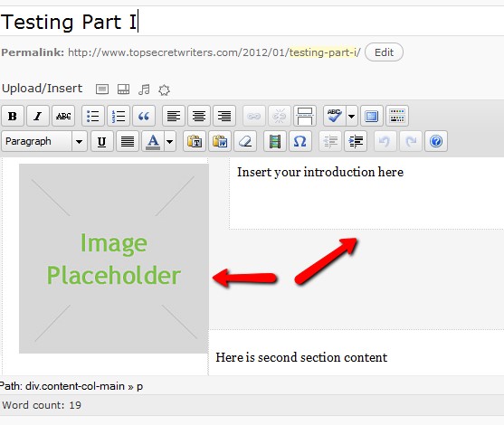Click the Upload/Insert label
This screenshot has width=504, height=425.
tap(43, 89)
